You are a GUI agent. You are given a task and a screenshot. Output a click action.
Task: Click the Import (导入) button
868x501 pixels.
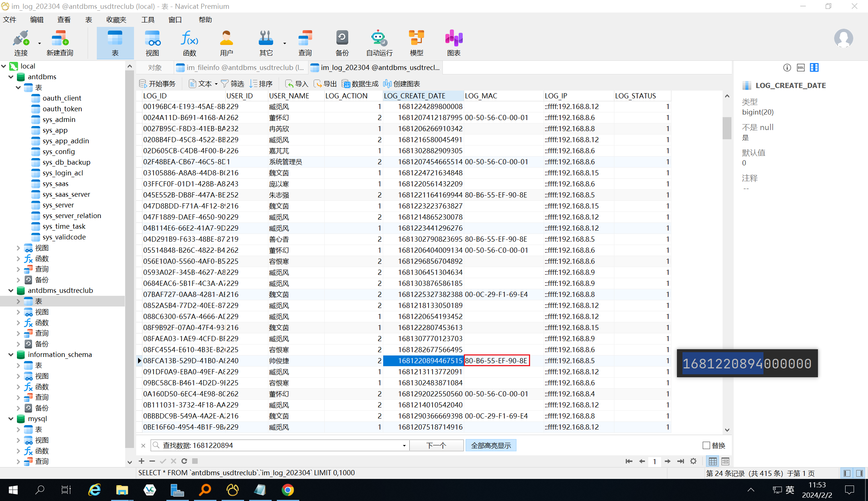(x=297, y=84)
